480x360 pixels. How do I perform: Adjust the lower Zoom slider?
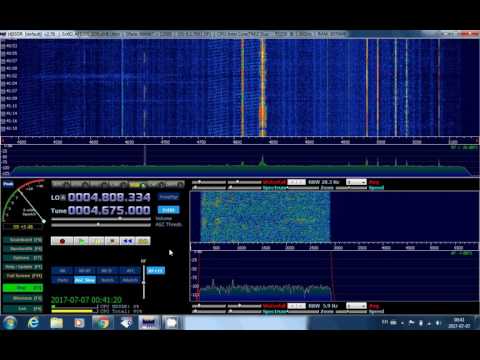tap(304, 312)
